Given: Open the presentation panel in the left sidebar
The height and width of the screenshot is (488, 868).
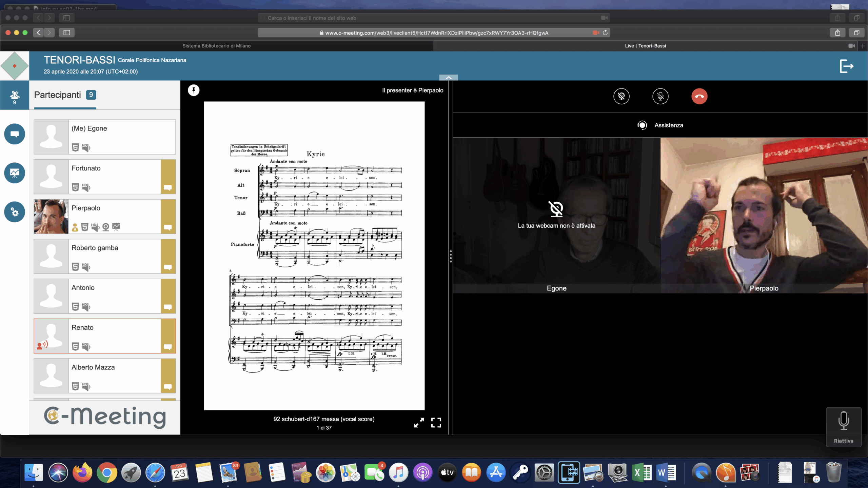Looking at the screenshot, I should [x=15, y=173].
